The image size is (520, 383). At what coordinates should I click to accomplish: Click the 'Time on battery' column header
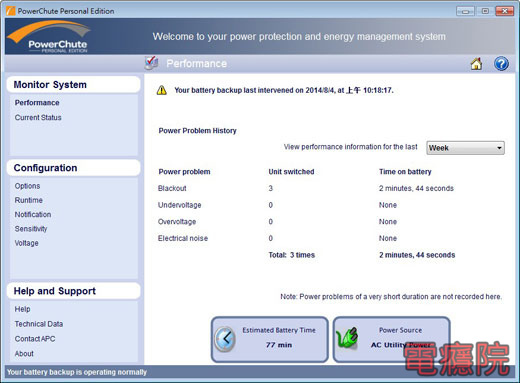pyautogui.click(x=405, y=172)
